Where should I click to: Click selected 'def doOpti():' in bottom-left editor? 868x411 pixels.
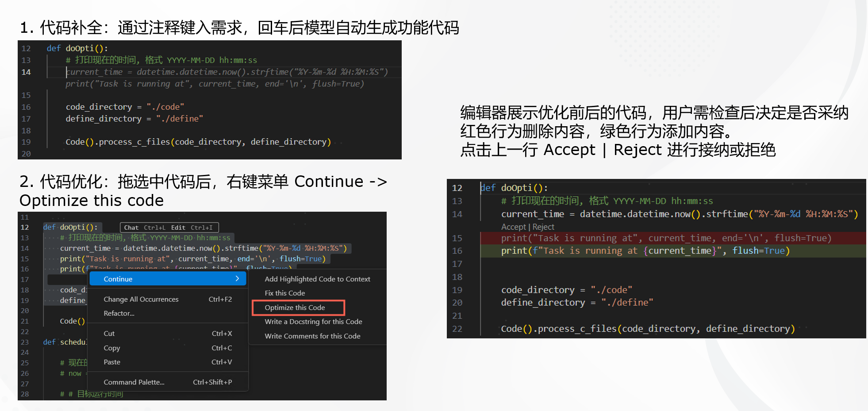pos(71,227)
